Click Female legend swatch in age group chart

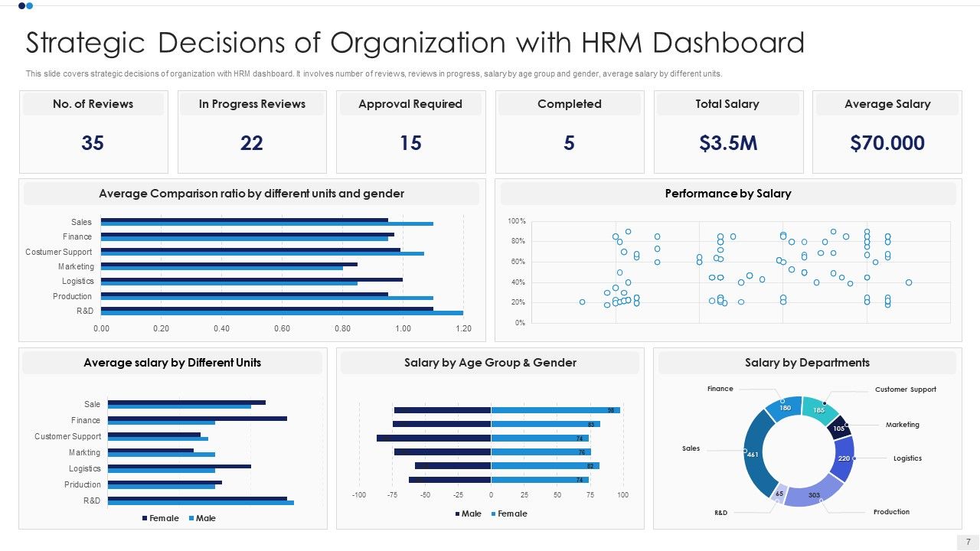[x=493, y=514]
